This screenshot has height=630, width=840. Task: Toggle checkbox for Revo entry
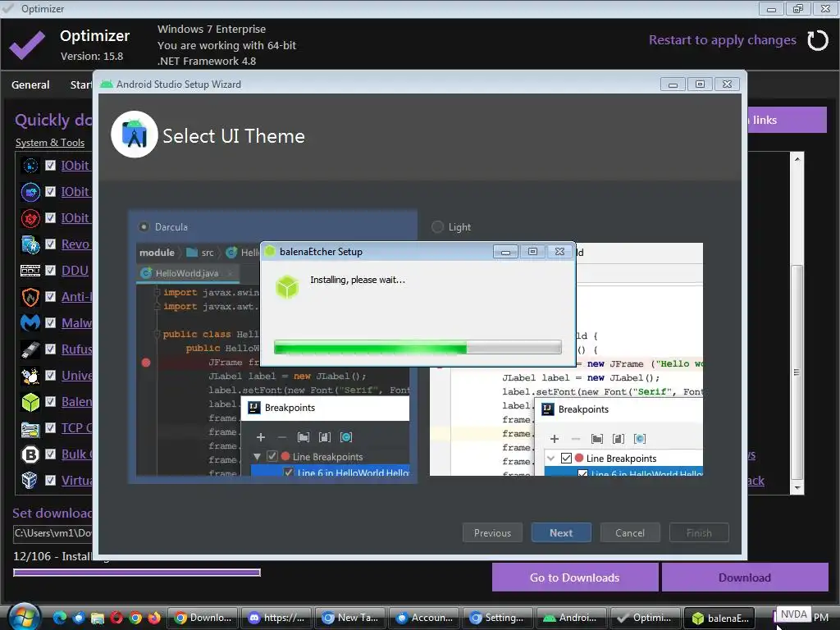tap(50, 244)
